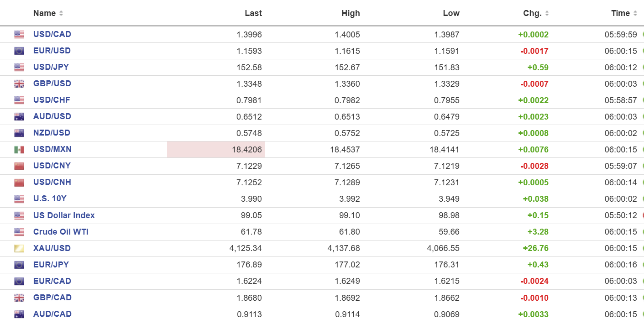Screen dimensions: 644x319
Task: Click the UK flag icon beside GBP/USD
Action: [19, 84]
